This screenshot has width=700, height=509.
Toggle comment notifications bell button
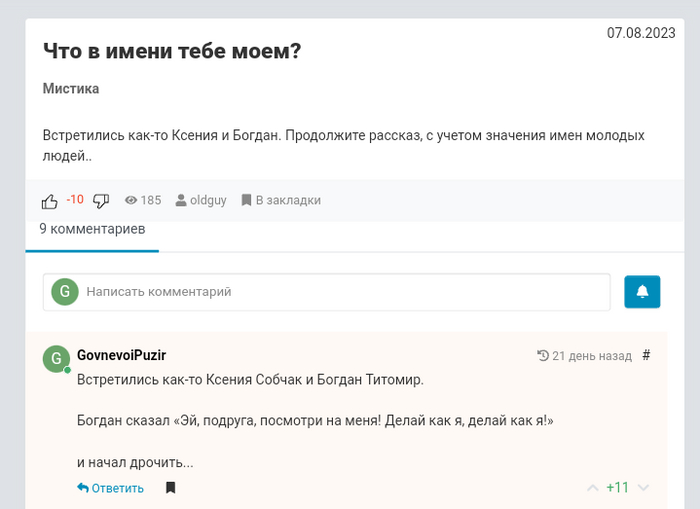642,292
